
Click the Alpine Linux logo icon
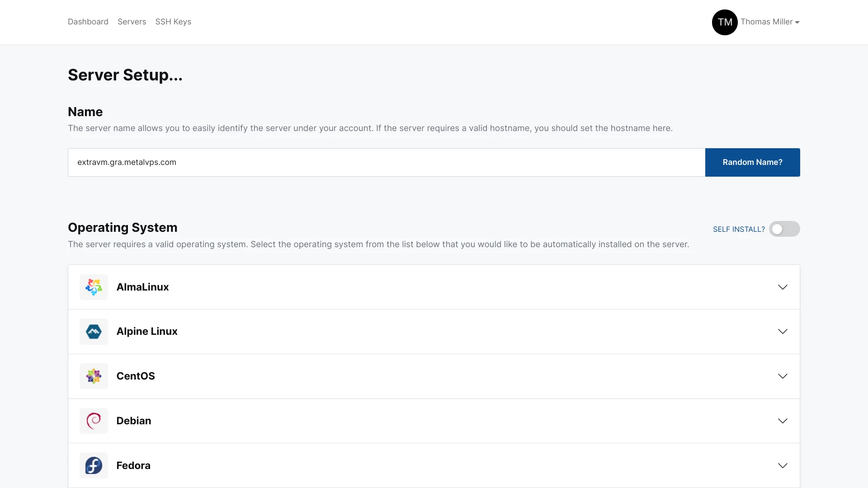pos(94,332)
